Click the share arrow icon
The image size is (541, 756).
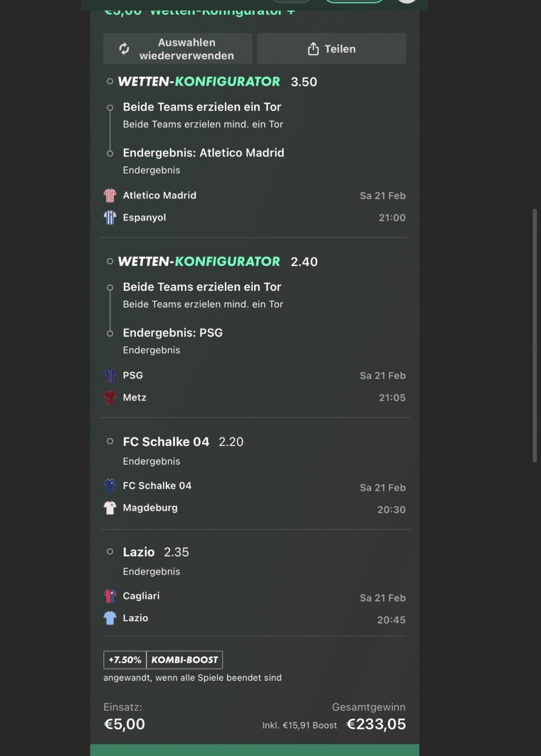point(313,49)
